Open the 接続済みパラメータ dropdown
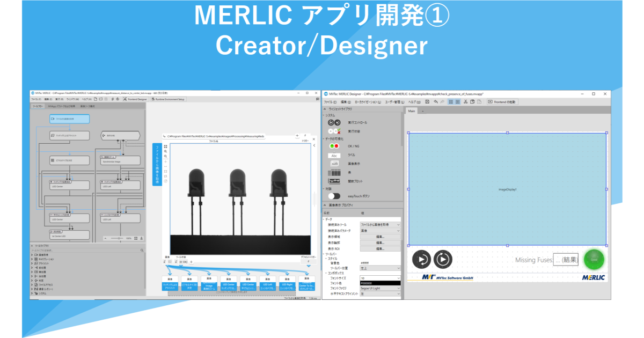Image resolution: width=644 pixels, height=338 pixels. click(x=380, y=231)
